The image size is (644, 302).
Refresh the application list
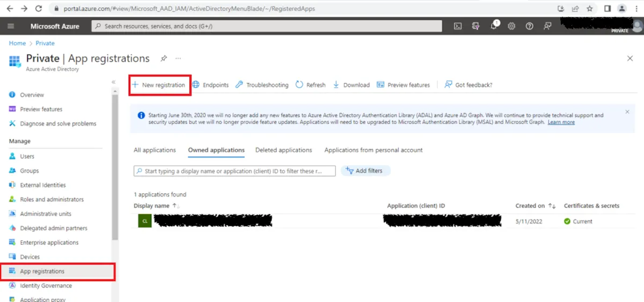point(311,85)
